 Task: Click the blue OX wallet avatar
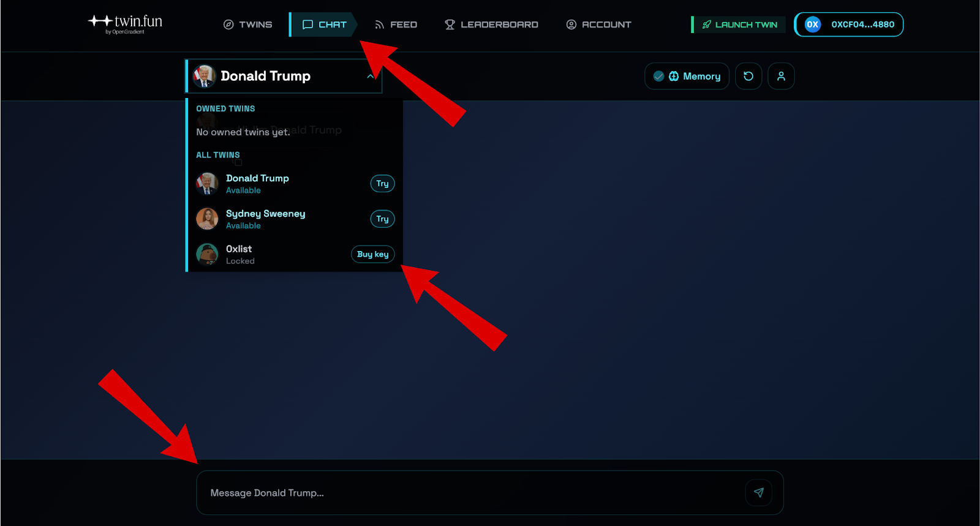pos(813,24)
